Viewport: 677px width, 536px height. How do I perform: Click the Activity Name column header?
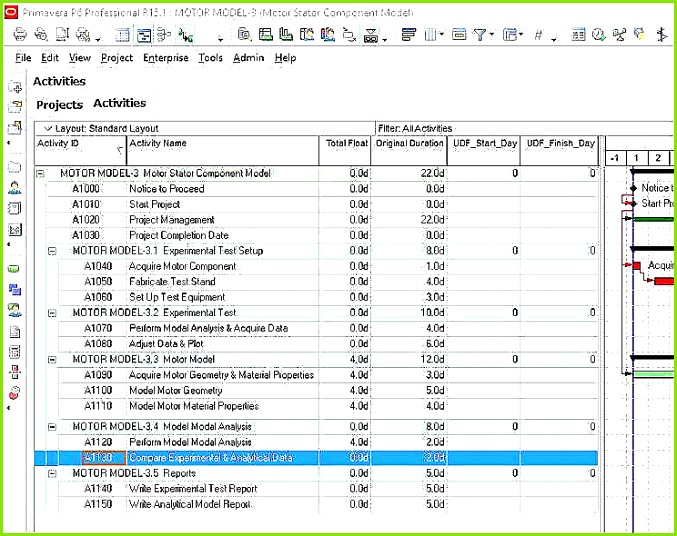click(223, 150)
